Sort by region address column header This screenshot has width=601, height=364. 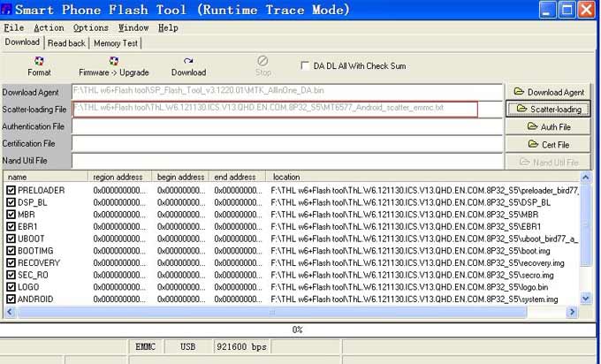click(x=120, y=177)
